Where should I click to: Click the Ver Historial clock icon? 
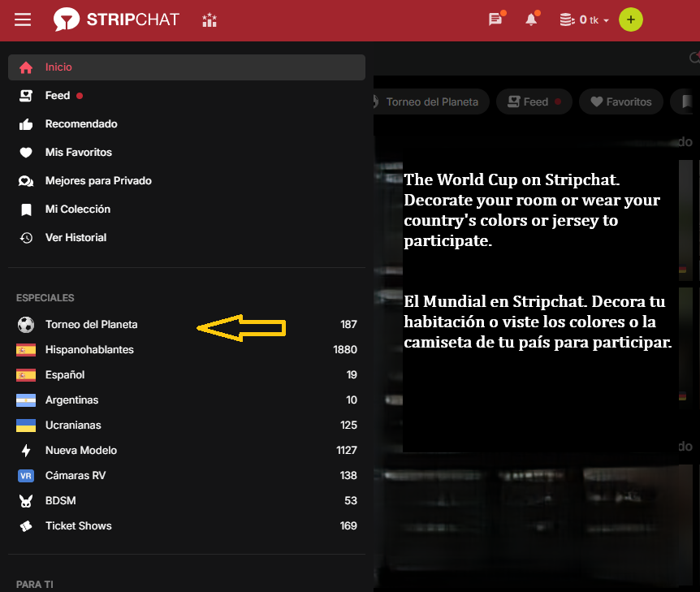(x=26, y=238)
